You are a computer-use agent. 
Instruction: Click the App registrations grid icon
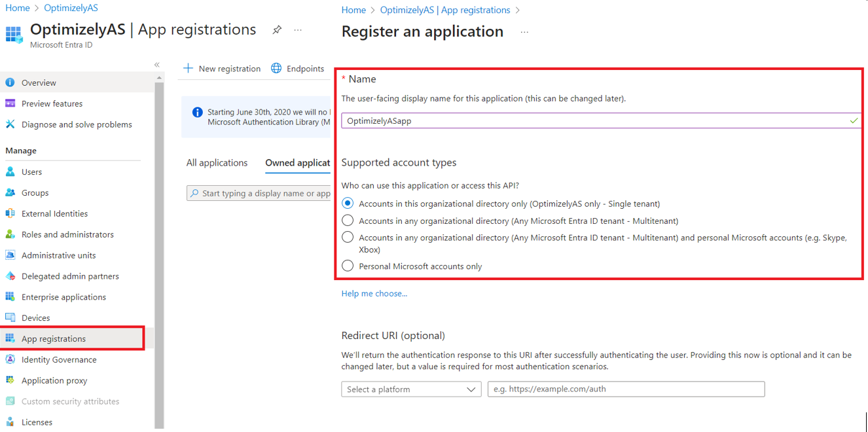10,338
